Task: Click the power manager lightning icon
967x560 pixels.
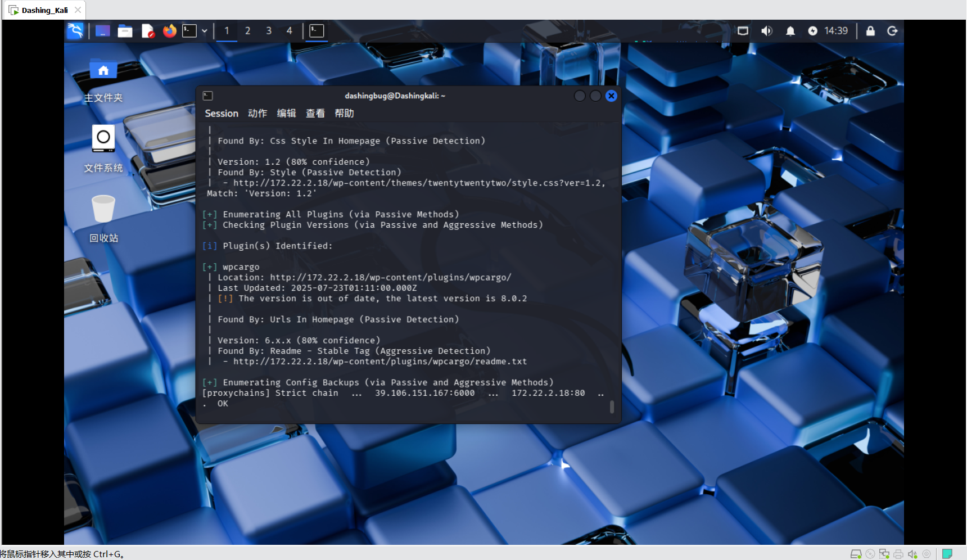Action: (812, 31)
